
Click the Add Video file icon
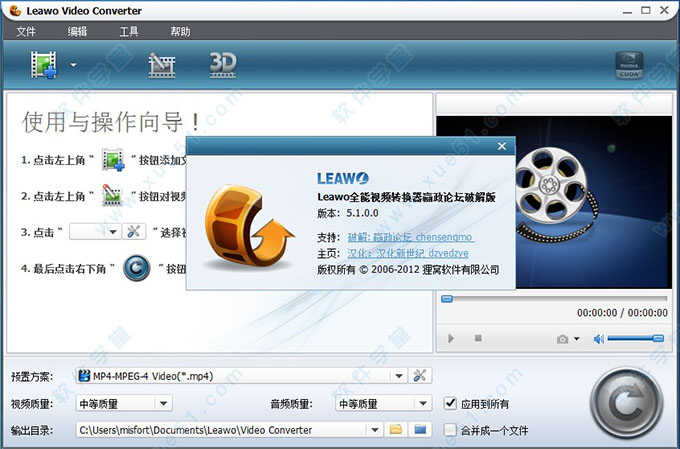44,66
